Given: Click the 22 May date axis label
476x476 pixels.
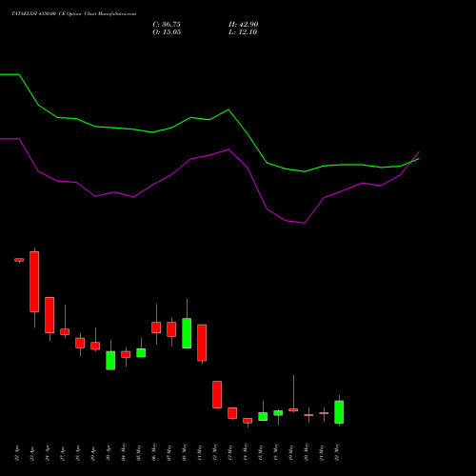Looking at the screenshot, I should click(x=337, y=452).
